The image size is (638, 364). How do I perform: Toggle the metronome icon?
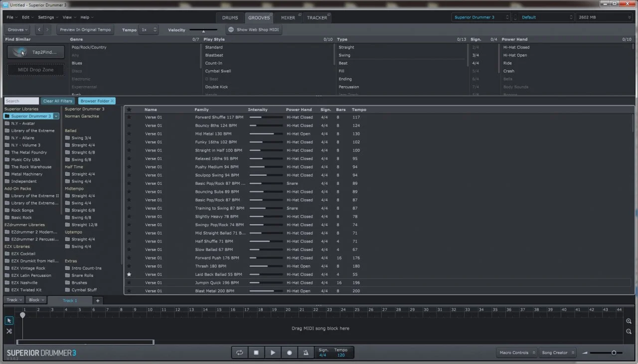click(306, 353)
